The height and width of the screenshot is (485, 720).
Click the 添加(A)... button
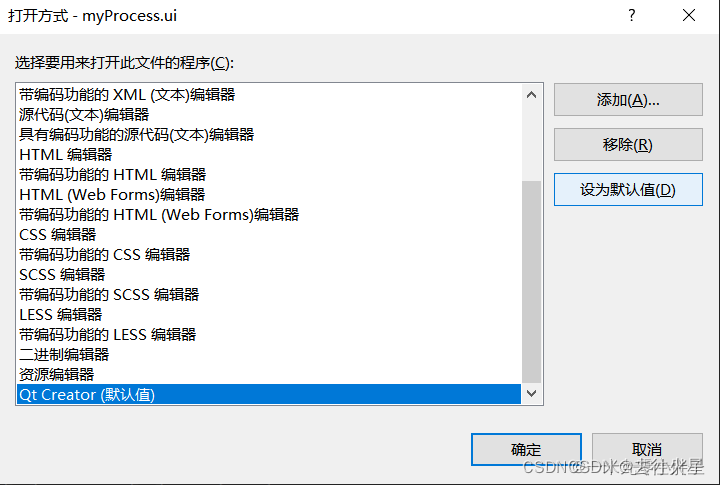[628, 100]
